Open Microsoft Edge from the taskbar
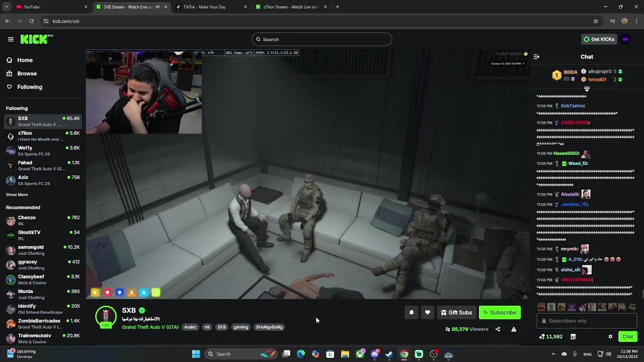 tap(301, 354)
